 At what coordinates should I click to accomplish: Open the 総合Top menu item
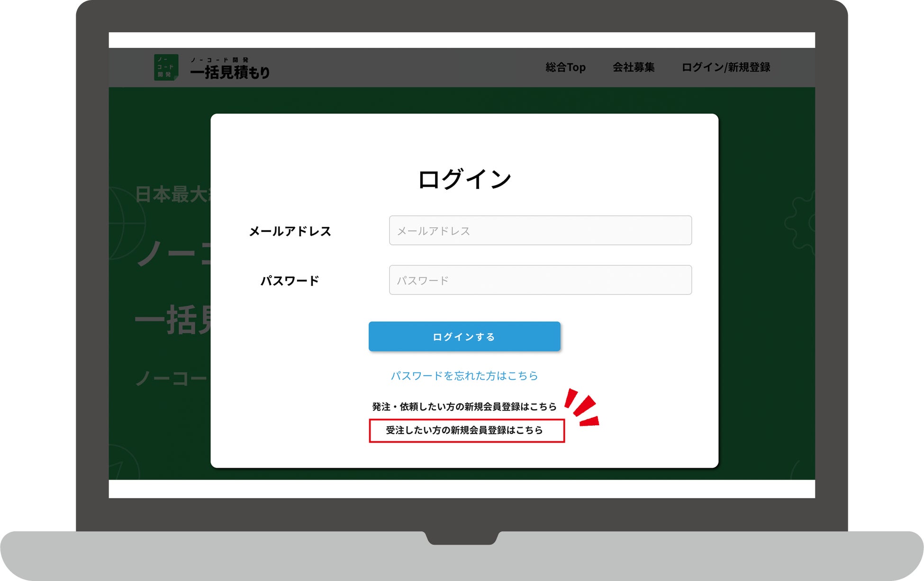(x=565, y=67)
